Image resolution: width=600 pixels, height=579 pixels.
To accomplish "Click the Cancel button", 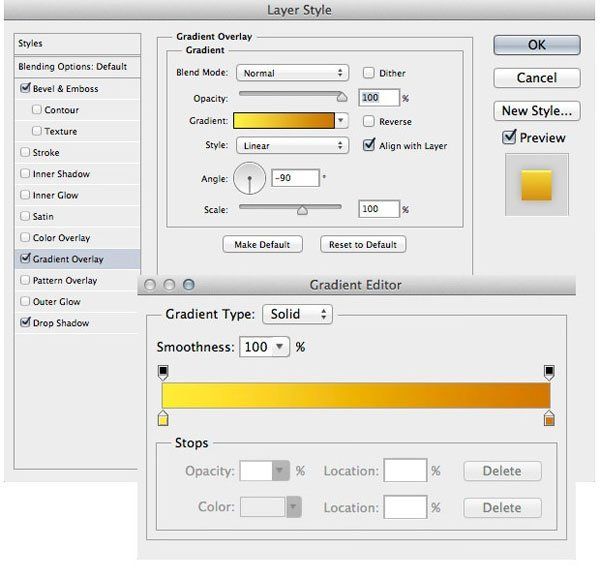I will pyautogui.click(x=537, y=78).
